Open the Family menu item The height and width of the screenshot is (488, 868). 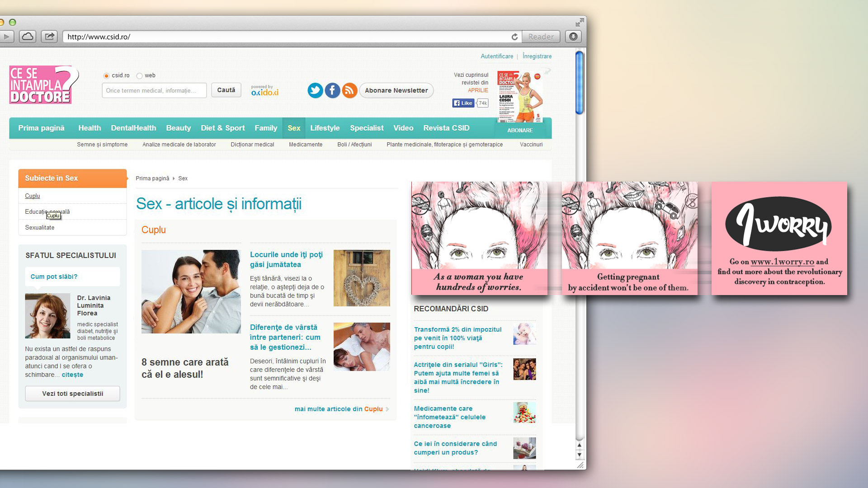click(266, 128)
